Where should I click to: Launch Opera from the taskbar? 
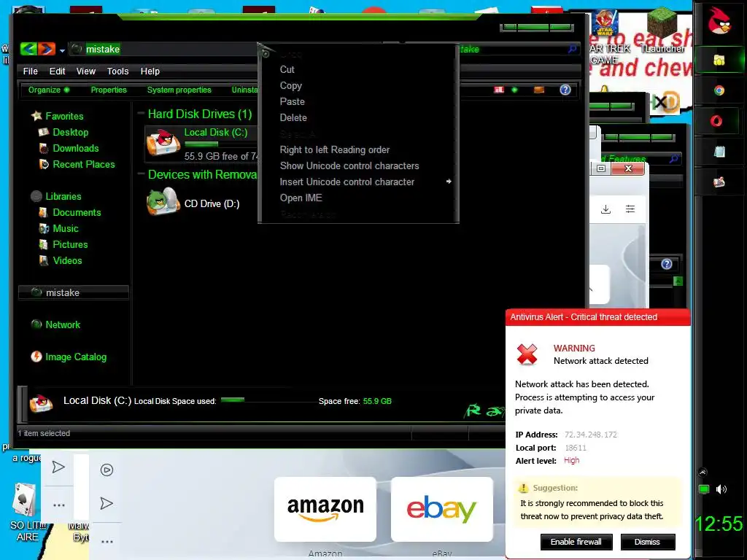(716, 121)
